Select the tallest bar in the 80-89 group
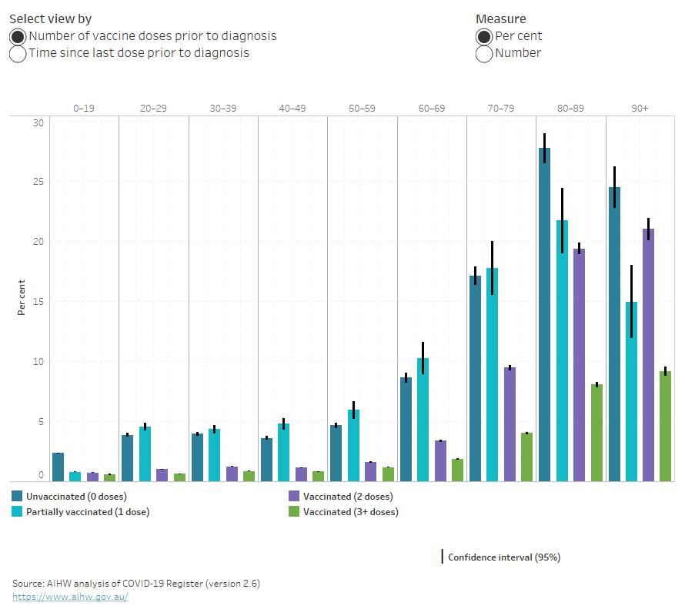 coord(544,308)
